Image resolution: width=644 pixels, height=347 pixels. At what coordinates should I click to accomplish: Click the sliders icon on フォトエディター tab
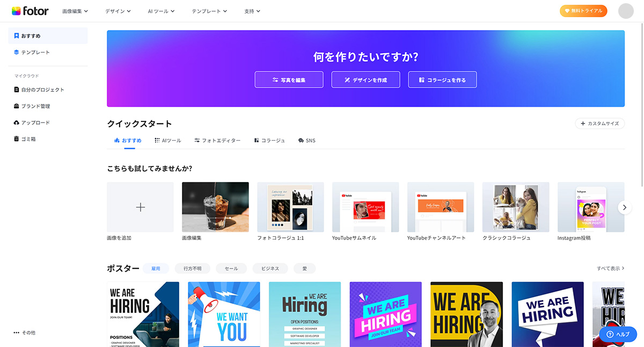(x=197, y=141)
